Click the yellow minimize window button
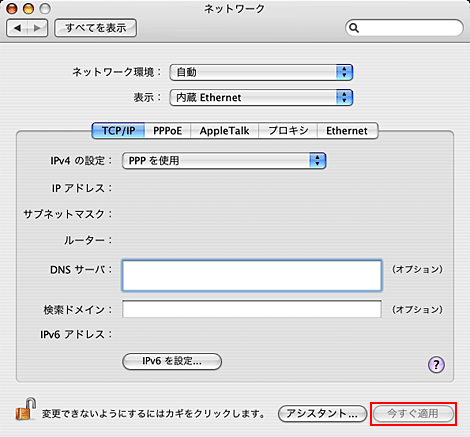 [x=28, y=9]
